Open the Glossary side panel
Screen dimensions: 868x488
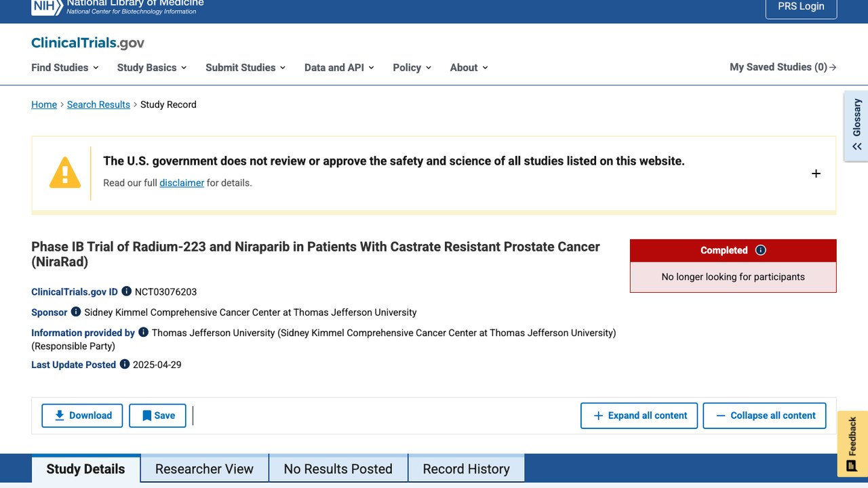pos(856,127)
